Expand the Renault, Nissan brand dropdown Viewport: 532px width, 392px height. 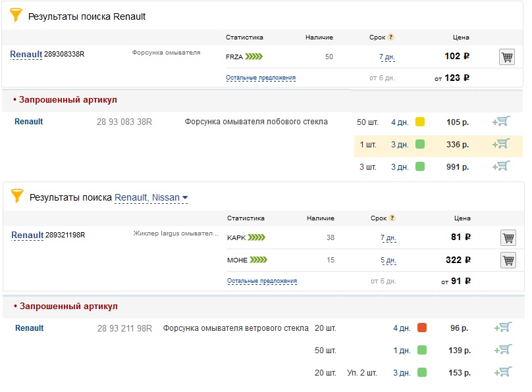pos(185,198)
